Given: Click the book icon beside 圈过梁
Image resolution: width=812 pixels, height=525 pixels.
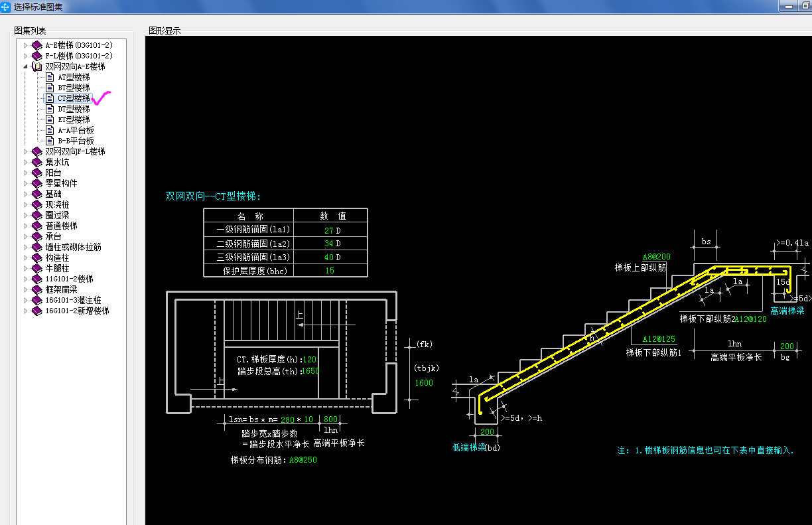Looking at the screenshot, I should tap(37, 215).
